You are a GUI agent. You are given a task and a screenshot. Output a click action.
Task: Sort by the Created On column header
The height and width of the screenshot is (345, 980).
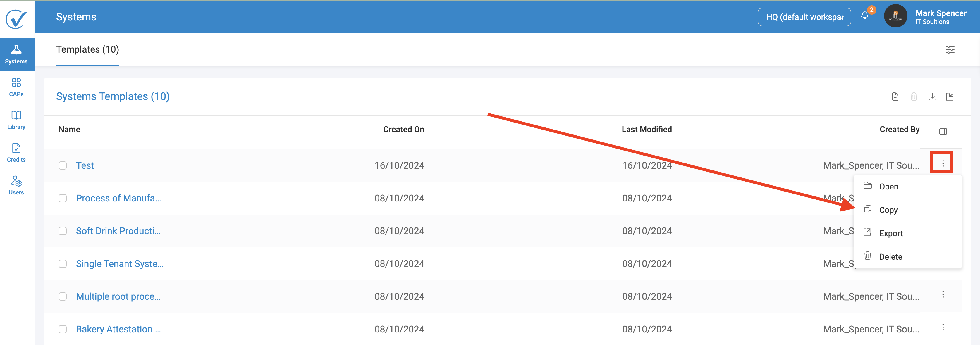tap(404, 129)
